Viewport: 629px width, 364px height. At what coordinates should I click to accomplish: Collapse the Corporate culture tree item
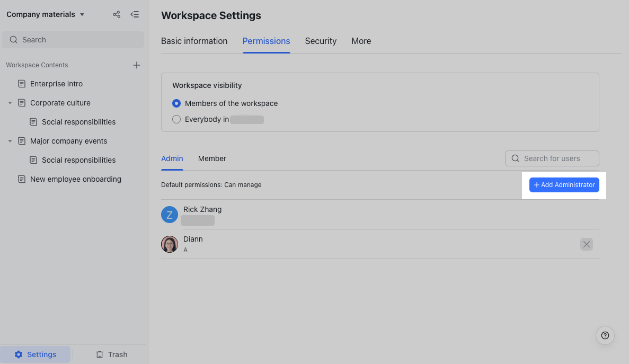point(10,102)
